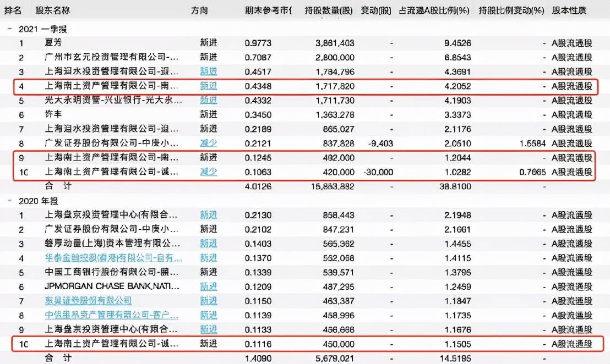Open 新进 link for 光大永明资管 row

pyautogui.click(x=208, y=100)
